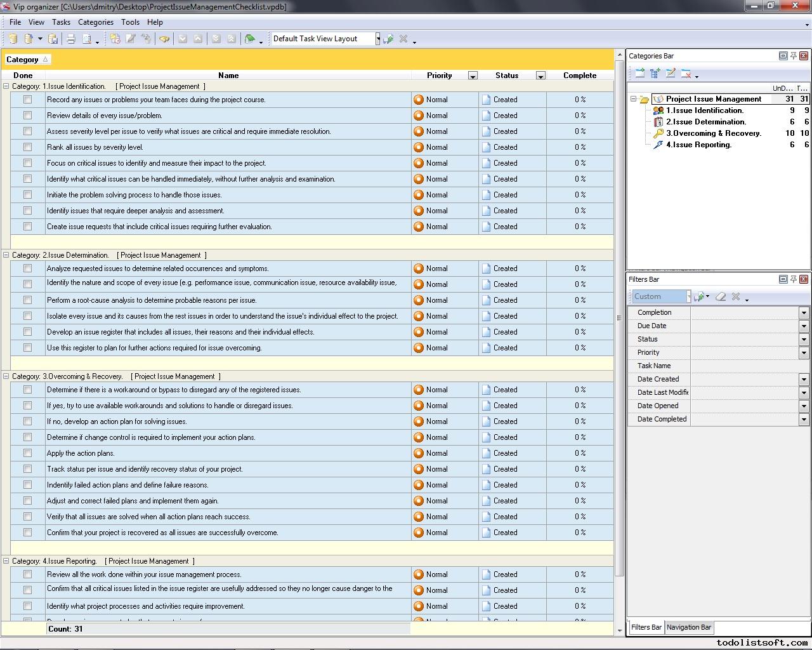Click the Edit Task pencil icon

pyautogui.click(x=131, y=39)
